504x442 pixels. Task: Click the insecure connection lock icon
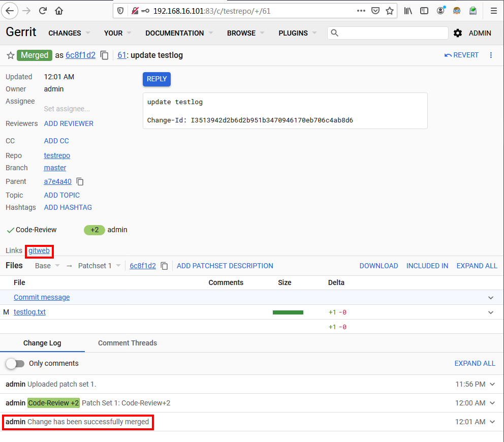coord(135,11)
